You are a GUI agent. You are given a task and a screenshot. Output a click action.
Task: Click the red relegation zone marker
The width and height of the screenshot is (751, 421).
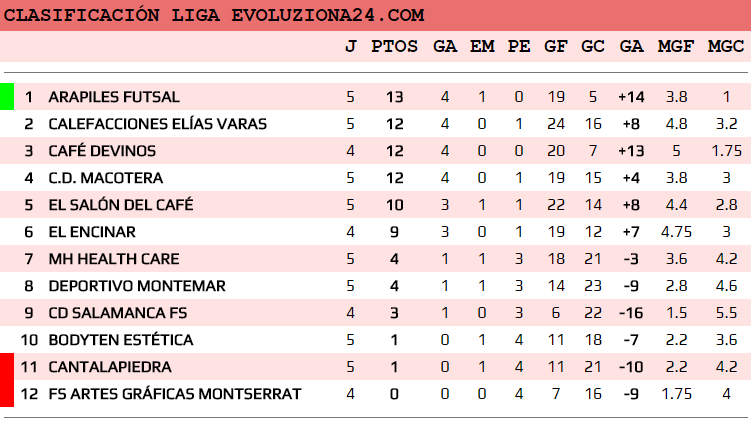(x=7, y=380)
